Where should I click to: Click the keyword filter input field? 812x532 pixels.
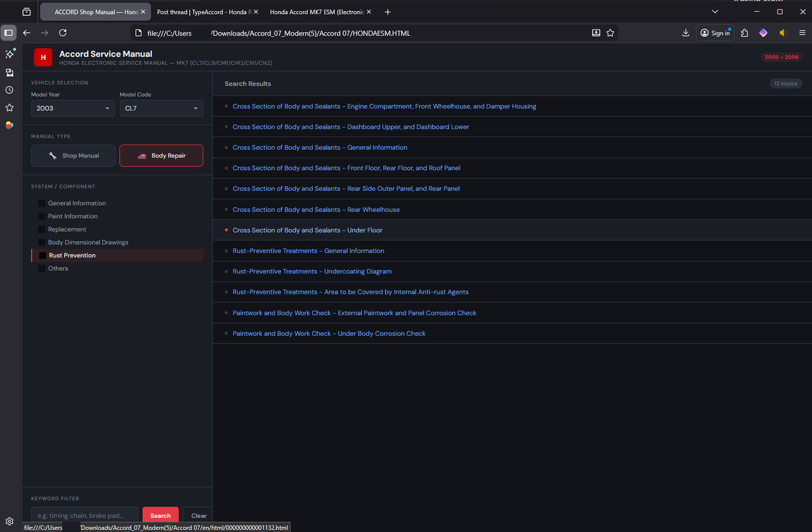point(84,516)
